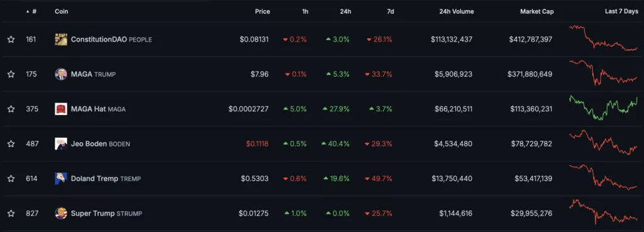644x232 pixels.
Task: Click the Jeo Boden coin icon
Action: coord(61,144)
